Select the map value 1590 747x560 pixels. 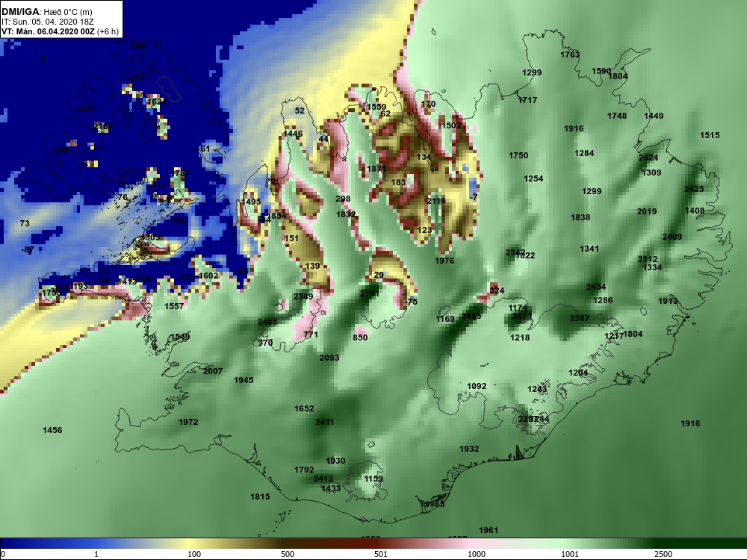[601, 71]
